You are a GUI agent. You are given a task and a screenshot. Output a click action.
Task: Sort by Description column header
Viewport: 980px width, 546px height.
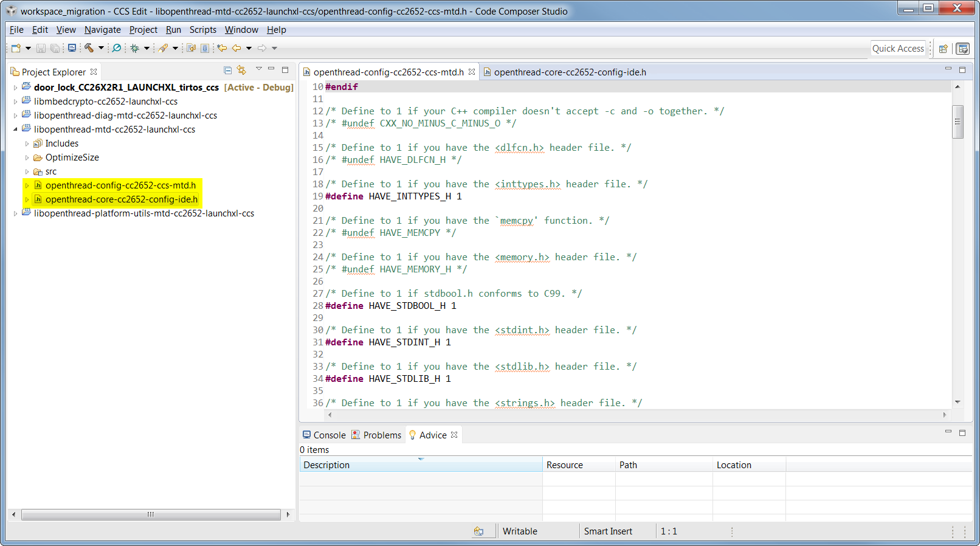coord(421,465)
